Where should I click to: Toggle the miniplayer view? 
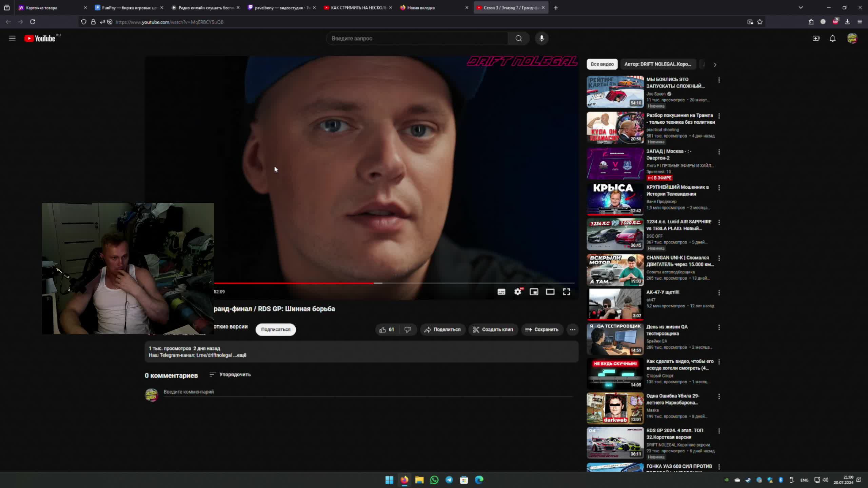pos(534,292)
